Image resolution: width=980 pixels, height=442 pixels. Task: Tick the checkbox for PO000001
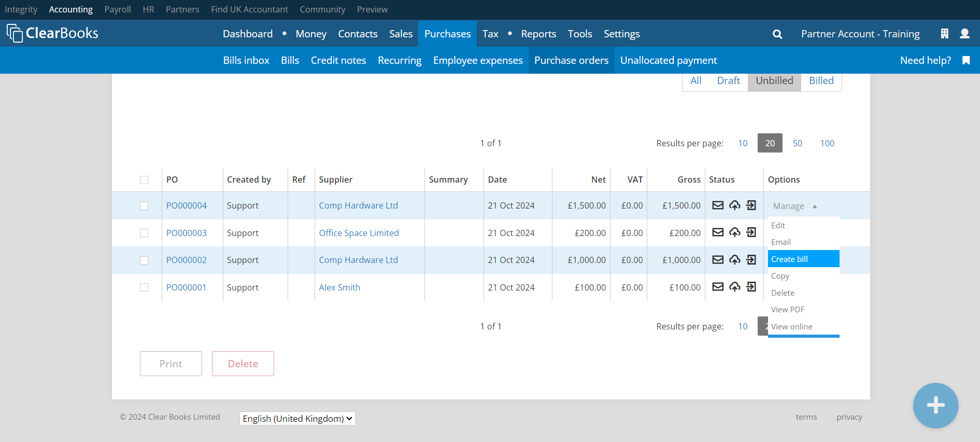pyautogui.click(x=144, y=287)
